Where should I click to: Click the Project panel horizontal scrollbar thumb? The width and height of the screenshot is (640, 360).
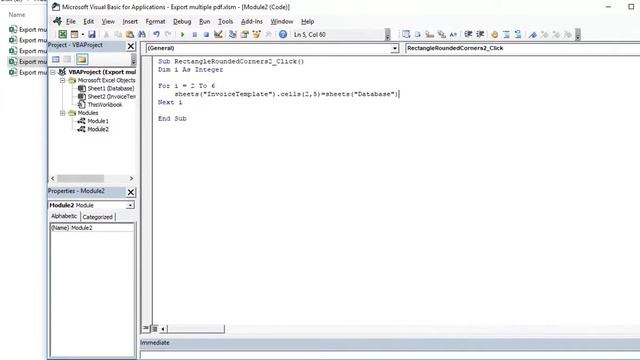pos(80,178)
